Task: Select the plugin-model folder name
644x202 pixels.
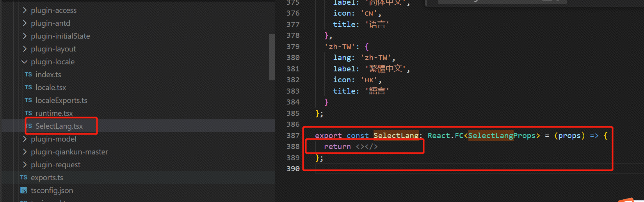Action: [x=53, y=139]
